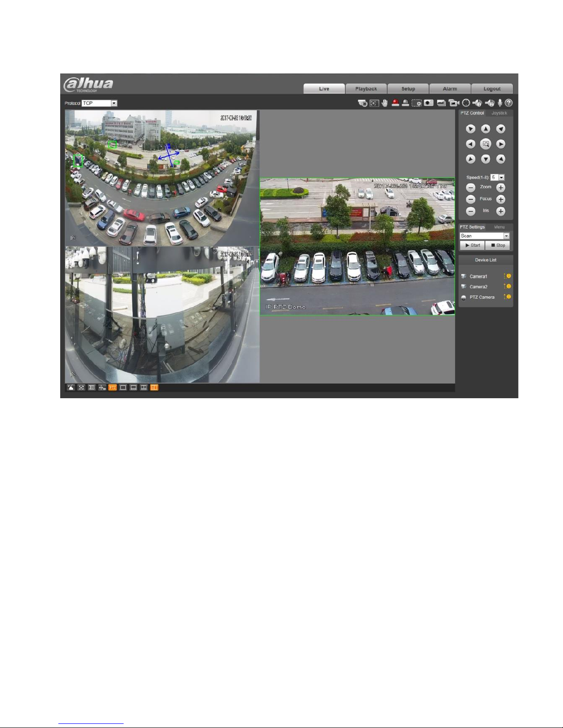
Task: Click the crosshair easy focus icon
Action: pyautogui.click(x=466, y=103)
